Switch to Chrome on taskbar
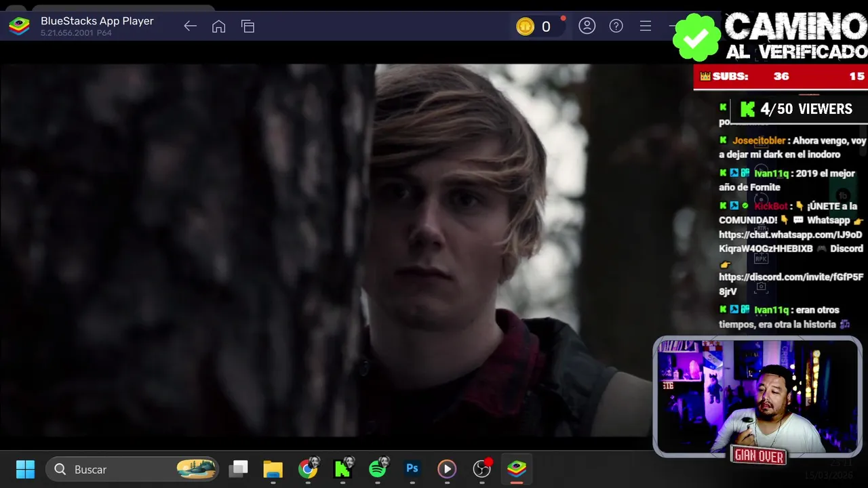The width and height of the screenshot is (868, 488). tap(308, 468)
